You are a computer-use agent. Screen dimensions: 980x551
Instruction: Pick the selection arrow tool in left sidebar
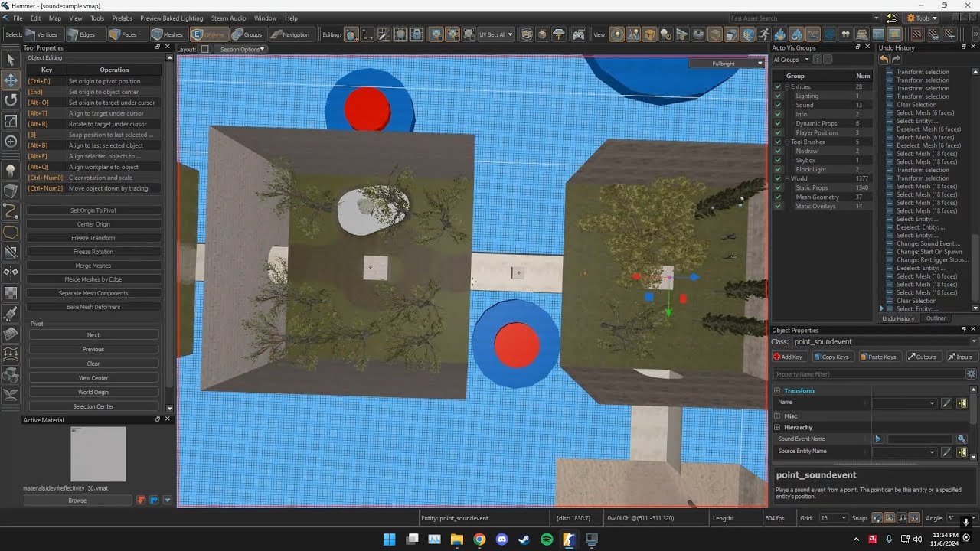[x=11, y=60]
